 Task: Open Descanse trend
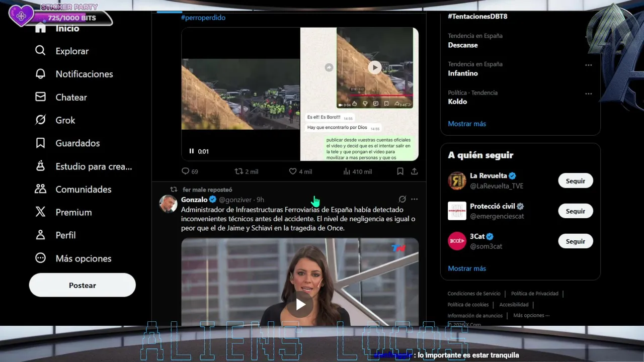(x=463, y=45)
